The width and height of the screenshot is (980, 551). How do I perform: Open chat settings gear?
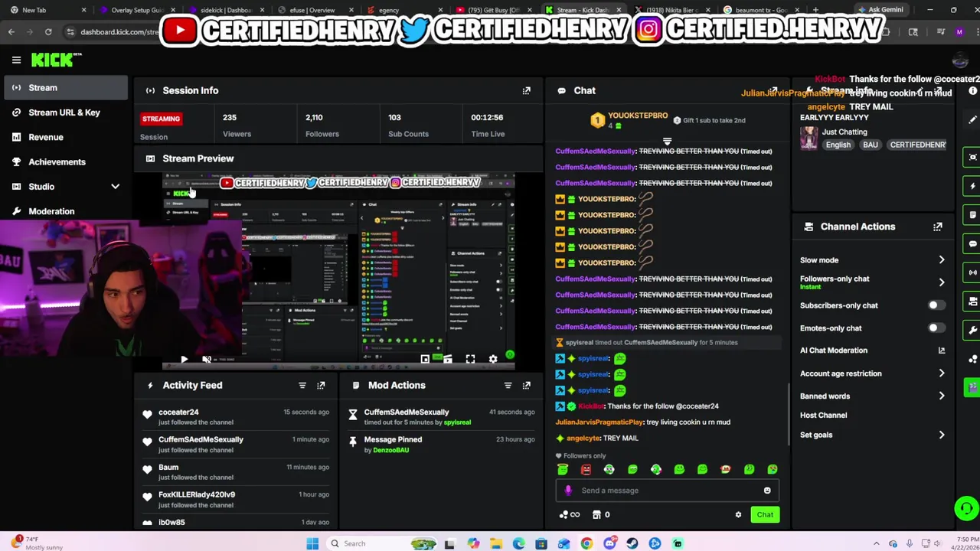coord(738,515)
